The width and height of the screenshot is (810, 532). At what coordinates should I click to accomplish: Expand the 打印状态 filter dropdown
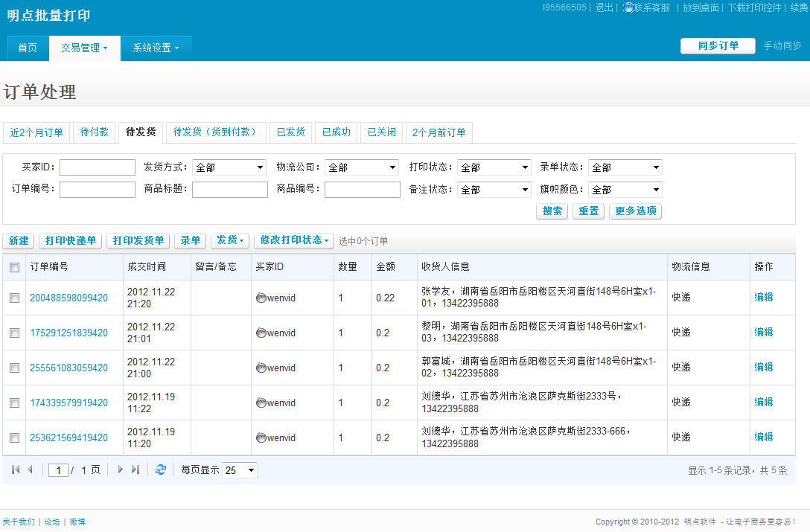click(494, 167)
